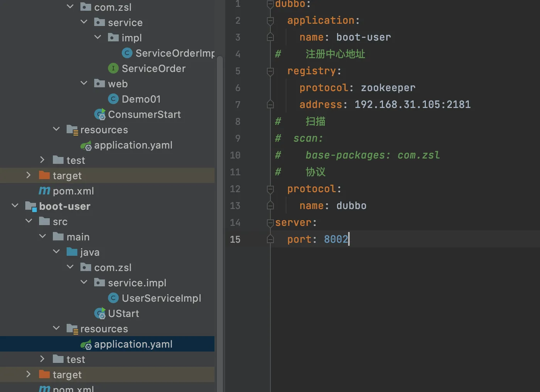Fold the application block at line 2
Viewport: 540px width, 392px height.
(270, 21)
